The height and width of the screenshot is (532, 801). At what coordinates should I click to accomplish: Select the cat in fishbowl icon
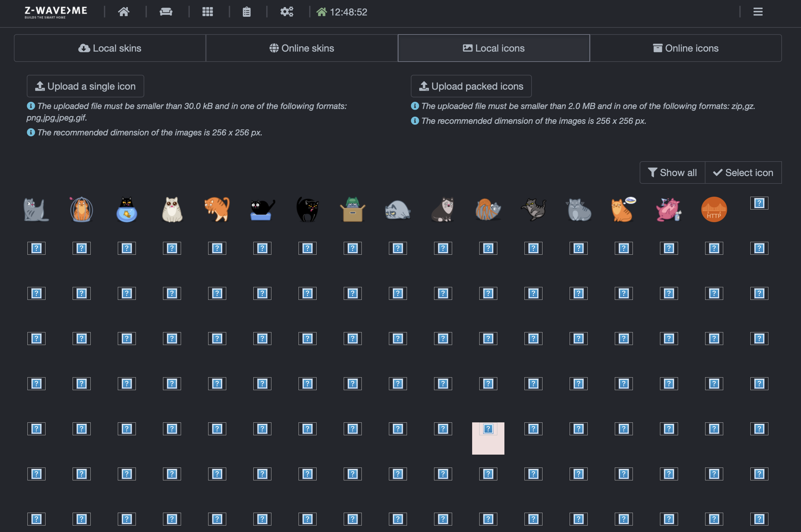pos(127,209)
